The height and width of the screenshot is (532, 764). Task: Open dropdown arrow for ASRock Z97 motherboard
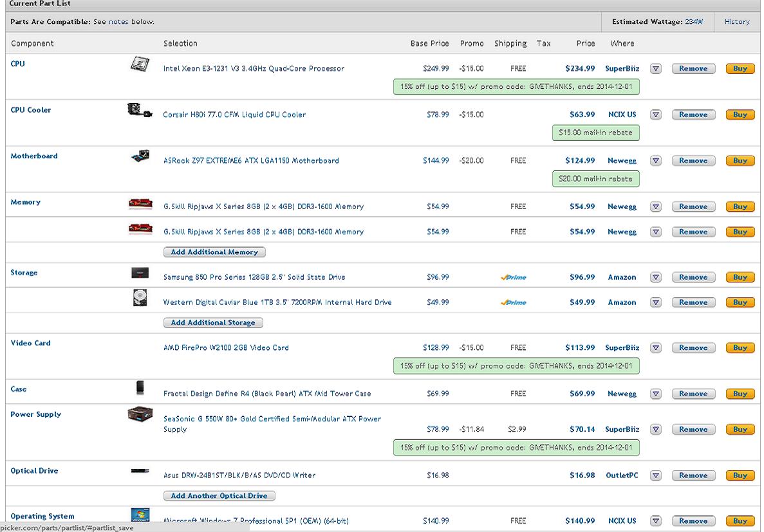point(656,161)
